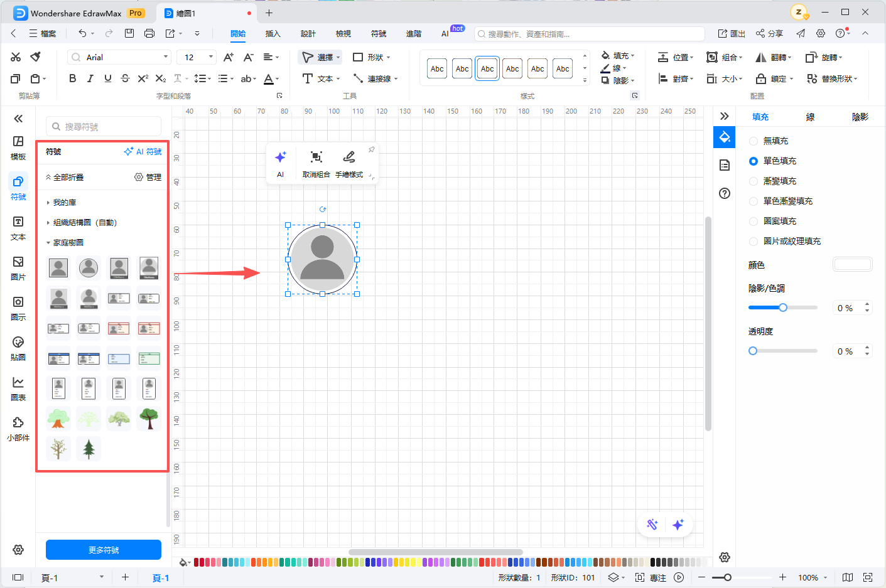
Task: Open the Stickers (貼圖) sidebar panel
Action: pos(18,348)
